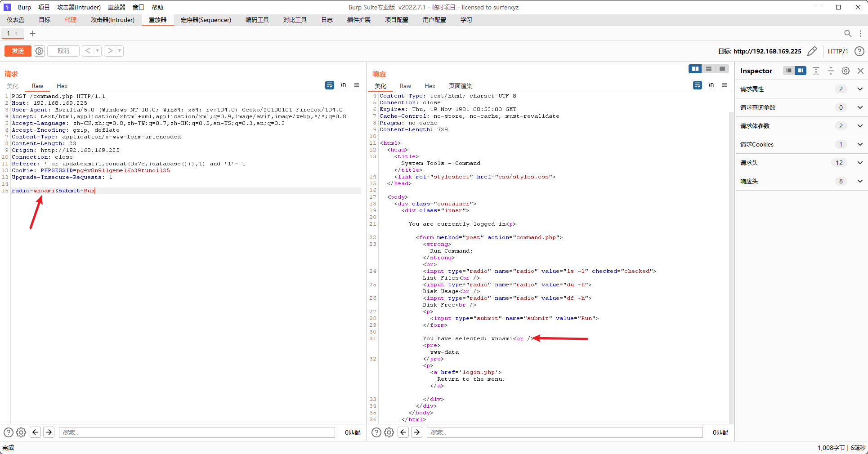Image resolution: width=868 pixels, height=454 pixels.
Task: Switch request view to 美化 tab
Action: point(13,86)
